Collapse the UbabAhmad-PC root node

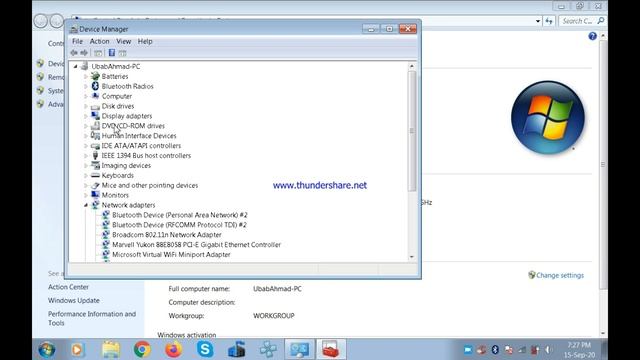tap(76, 66)
